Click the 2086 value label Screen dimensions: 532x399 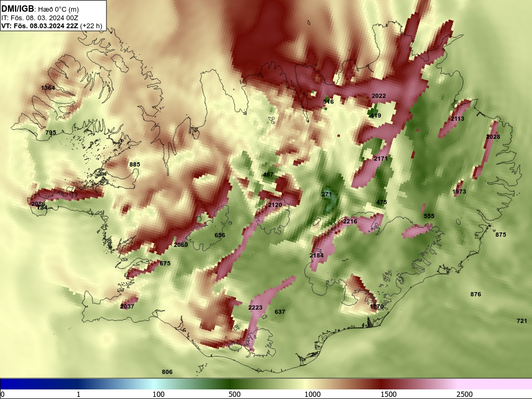tap(38, 204)
